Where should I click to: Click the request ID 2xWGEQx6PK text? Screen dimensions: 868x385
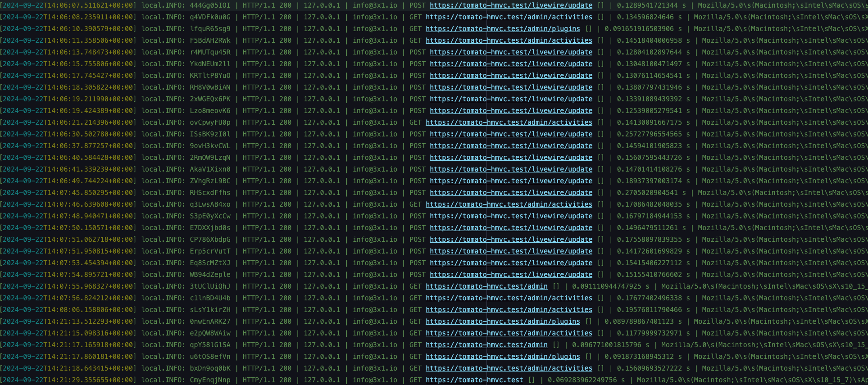(x=210, y=99)
